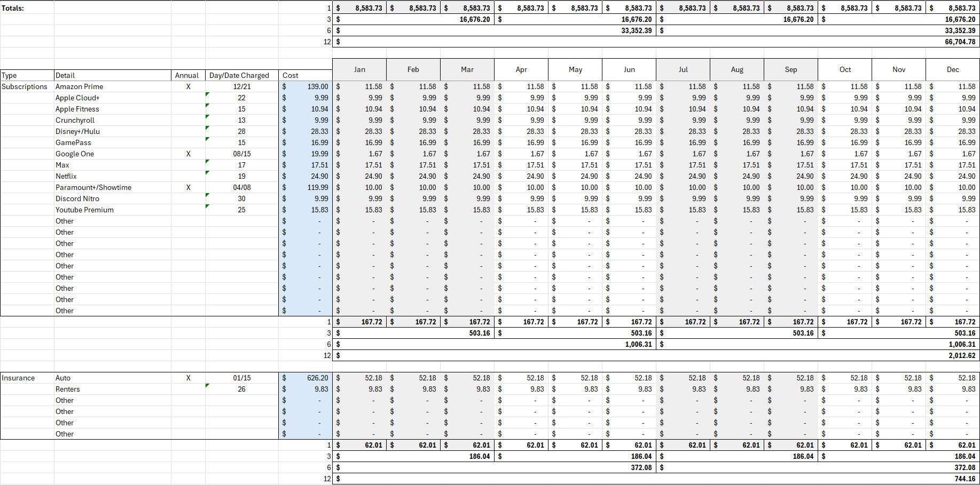This screenshot has width=980, height=485.
Task: Select the Auto insurance cost 626.20
Action: point(305,378)
